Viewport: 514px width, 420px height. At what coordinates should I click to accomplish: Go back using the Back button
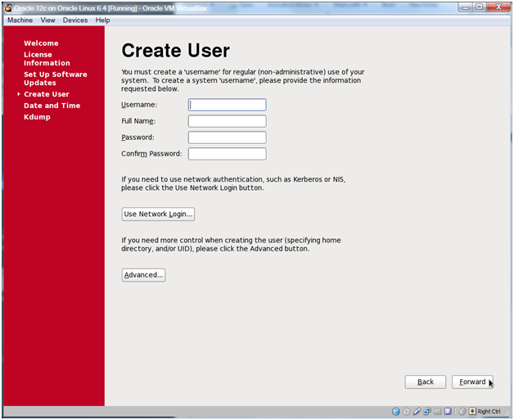click(425, 382)
